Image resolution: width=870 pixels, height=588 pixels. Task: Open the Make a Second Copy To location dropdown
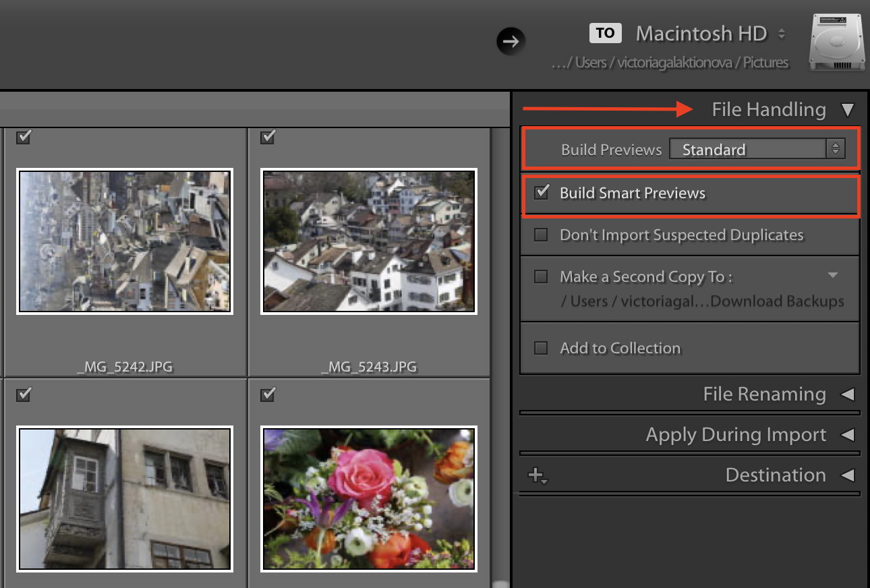[x=833, y=275]
